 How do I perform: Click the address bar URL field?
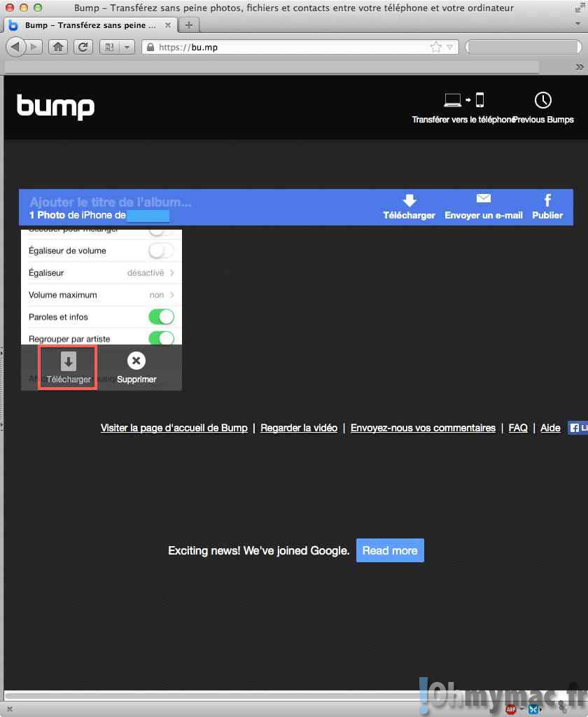pos(300,47)
